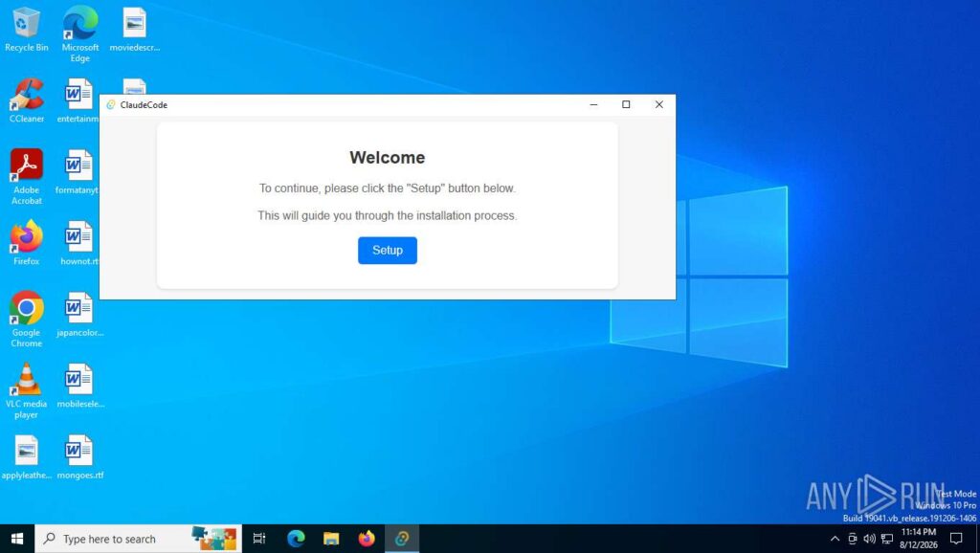Open the notification center icon
Image resolution: width=980 pixels, height=553 pixels.
[956, 539]
